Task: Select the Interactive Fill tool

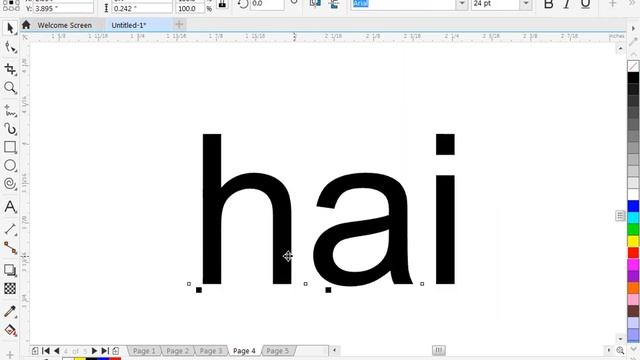Action: pyautogui.click(x=10, y=330)
